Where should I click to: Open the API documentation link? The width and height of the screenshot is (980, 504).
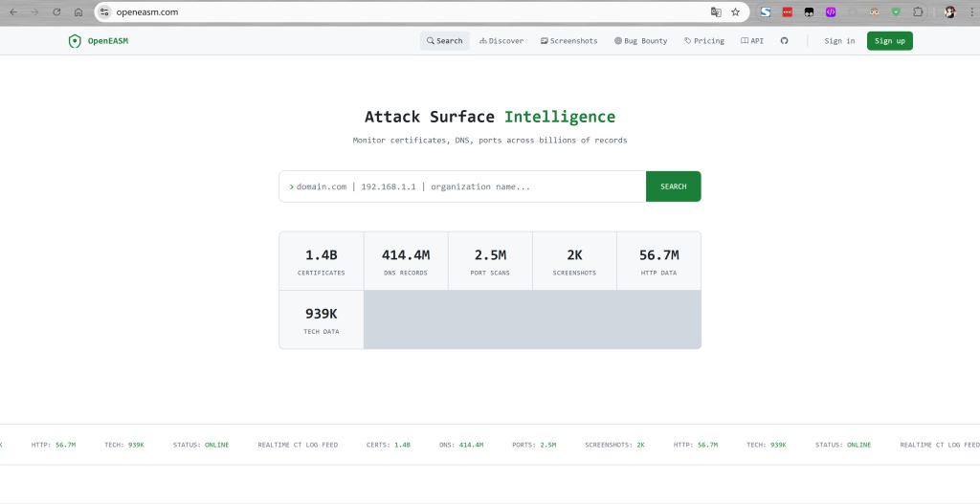point(752,41)
